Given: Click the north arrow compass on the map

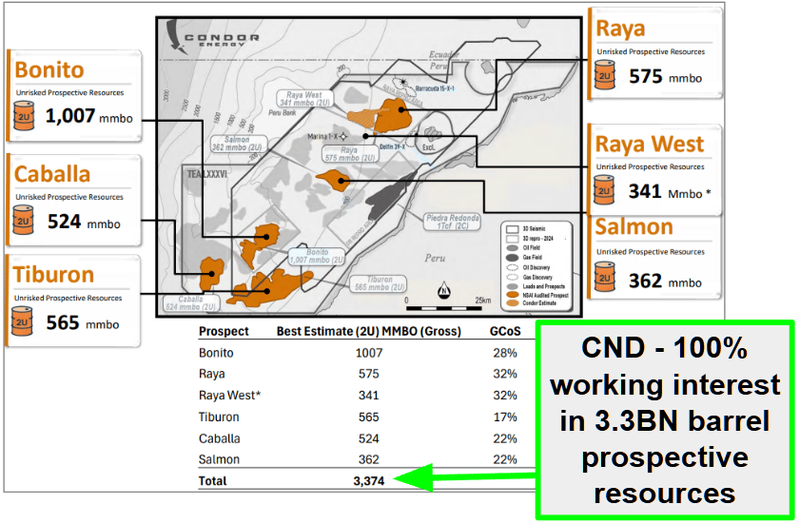Looking at the screenshot, I should 444,290.
